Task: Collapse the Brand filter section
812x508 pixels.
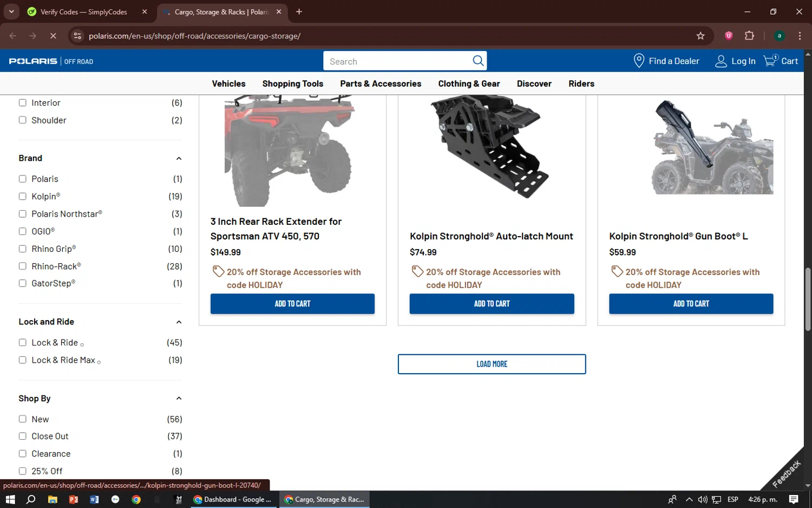Action: [179, 158]
